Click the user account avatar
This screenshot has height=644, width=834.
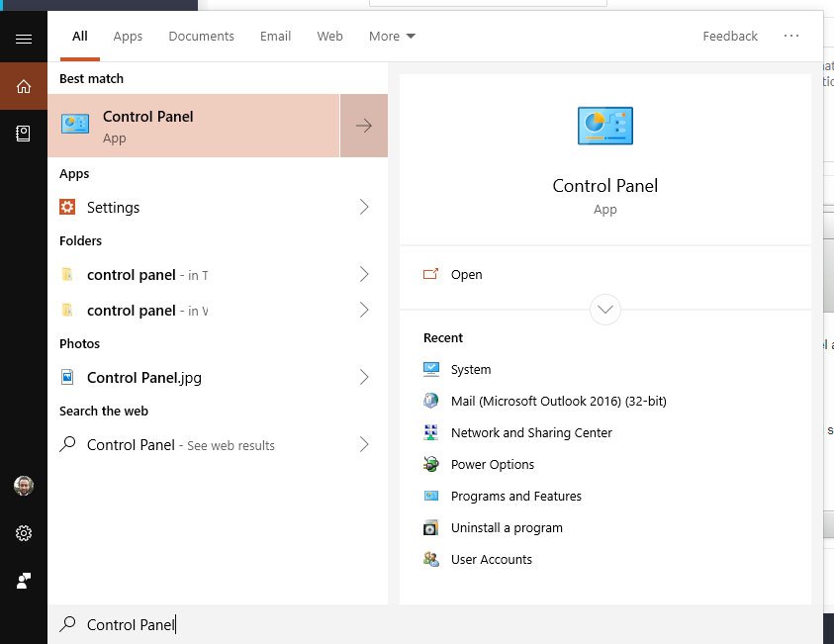[x=24, y=486]
